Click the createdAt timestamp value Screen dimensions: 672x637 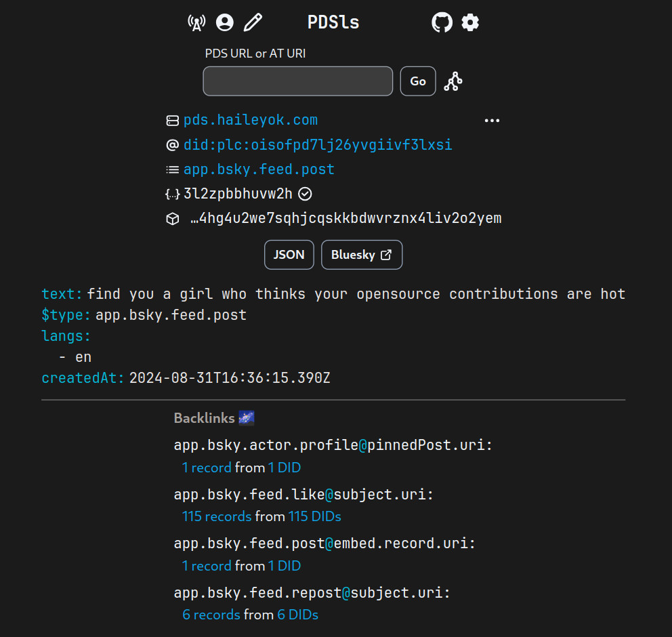[x=230, y=378]
